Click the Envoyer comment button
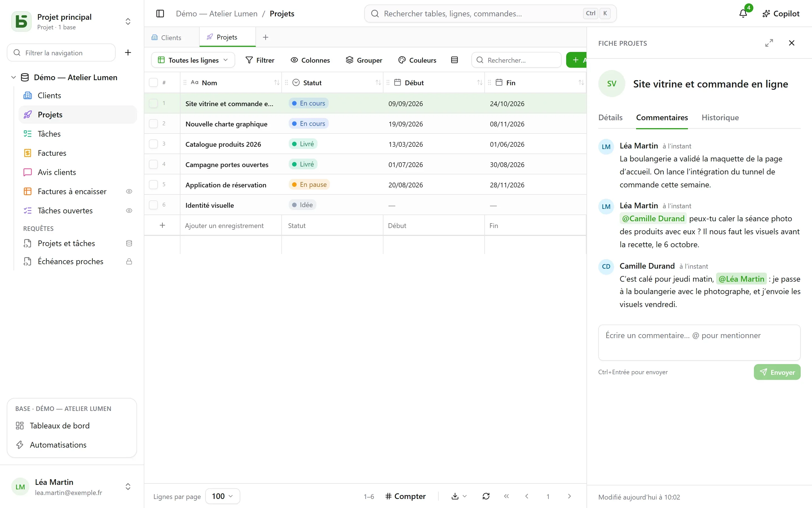 [777, 372]
